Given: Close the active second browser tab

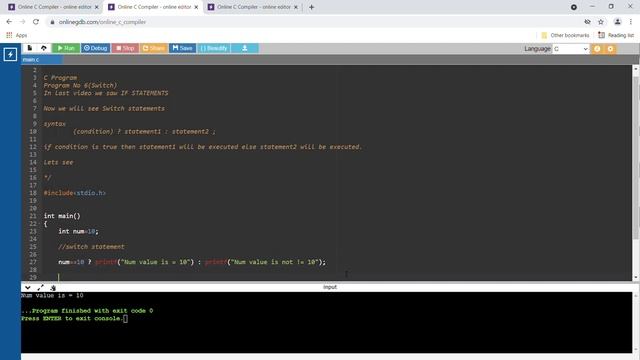Looking at the screenshot, I should point(196,7).
